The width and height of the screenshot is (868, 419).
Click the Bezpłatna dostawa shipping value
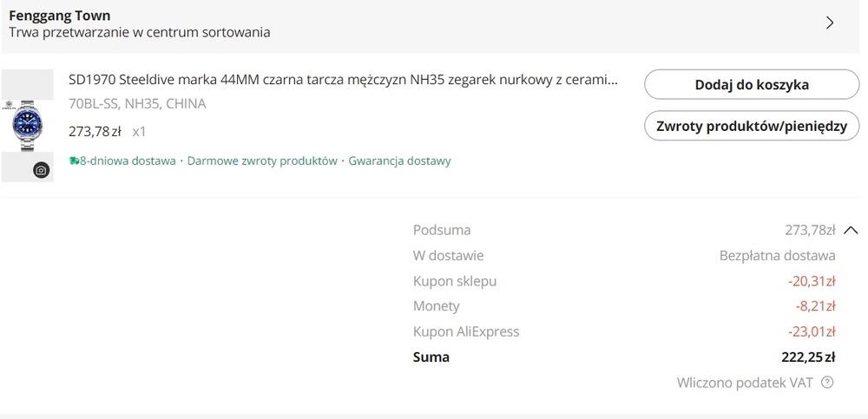click(777, 256)
